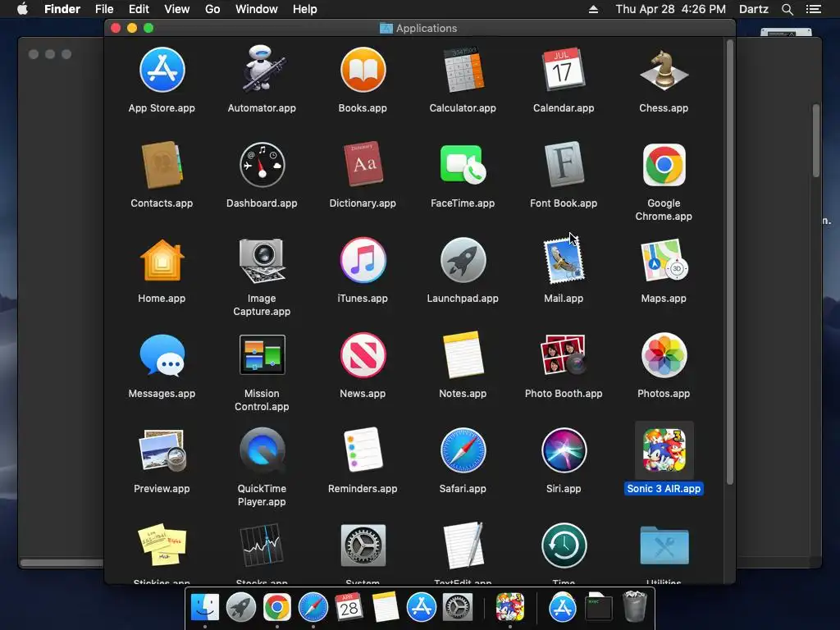840x630 pixels.
Task: Select the Stocks.app chart icon
Action: (262, 545)
